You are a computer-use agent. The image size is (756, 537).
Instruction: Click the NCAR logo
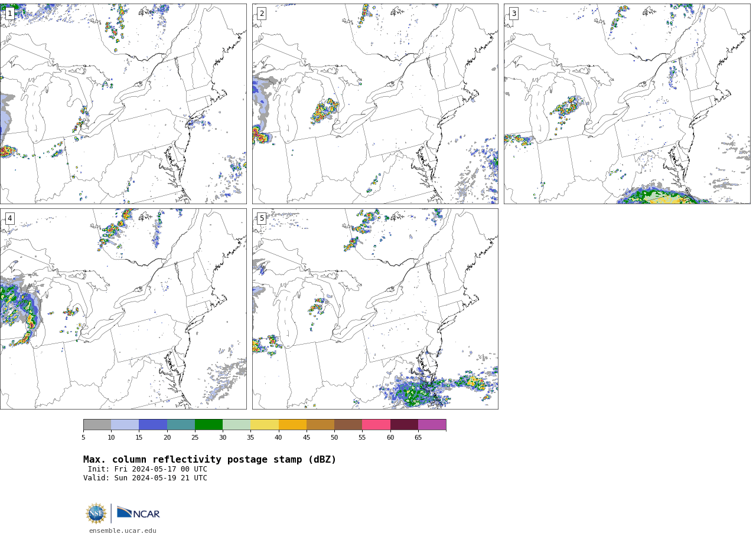click(138, 513)
